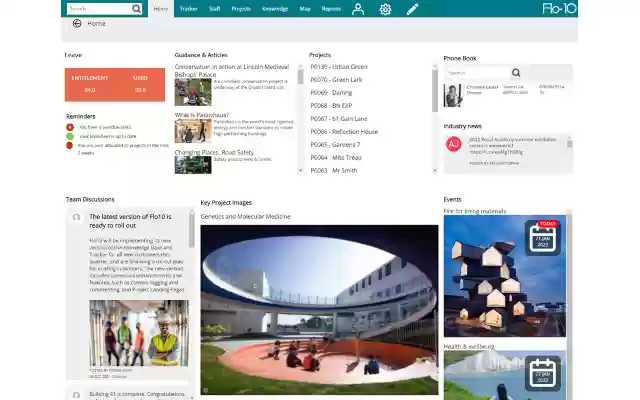
Task: Click the avatar icon on latest Flo10 post
Action: pos(76,217)
